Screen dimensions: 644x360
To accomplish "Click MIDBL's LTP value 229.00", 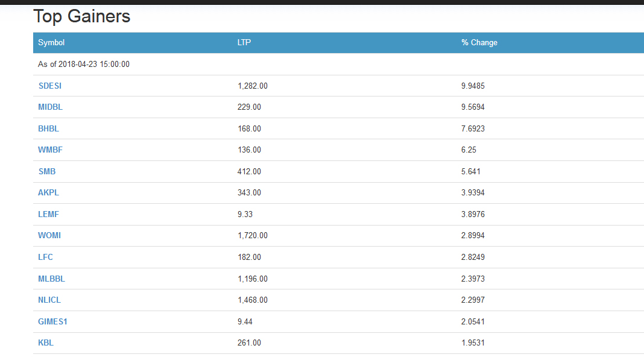I will [249, 107].
